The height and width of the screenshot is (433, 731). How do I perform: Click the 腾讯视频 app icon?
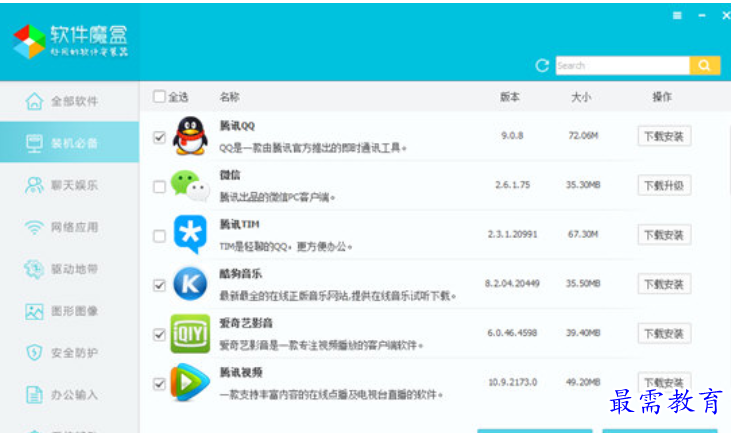click(190, 383)
